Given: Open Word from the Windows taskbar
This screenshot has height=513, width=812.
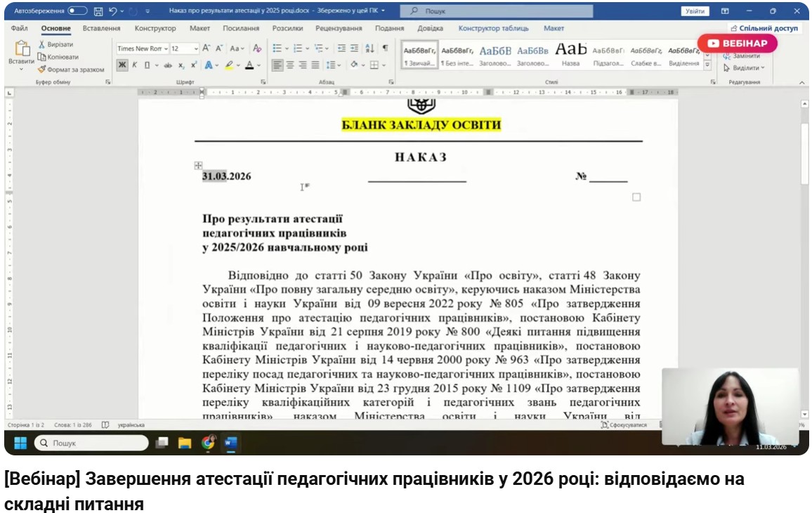Looking at the screenshot, I should [x=230, y=443].
